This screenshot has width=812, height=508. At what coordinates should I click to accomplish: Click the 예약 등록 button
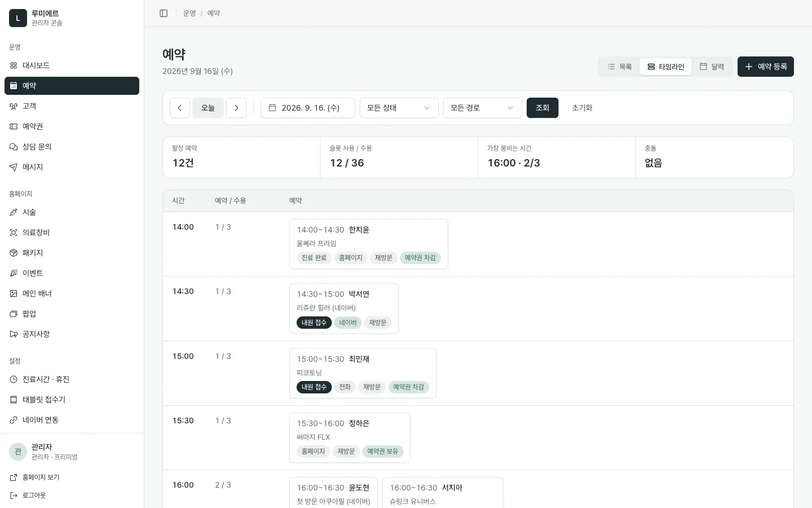[x=766, y=67]
